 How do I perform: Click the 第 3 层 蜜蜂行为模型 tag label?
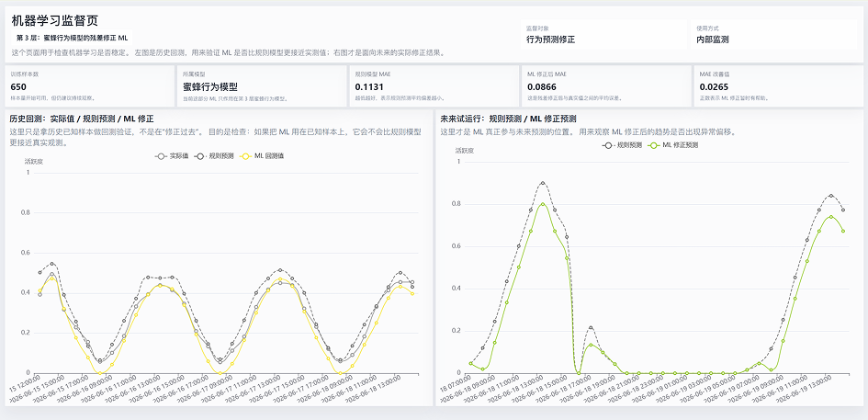click(73, 39)
